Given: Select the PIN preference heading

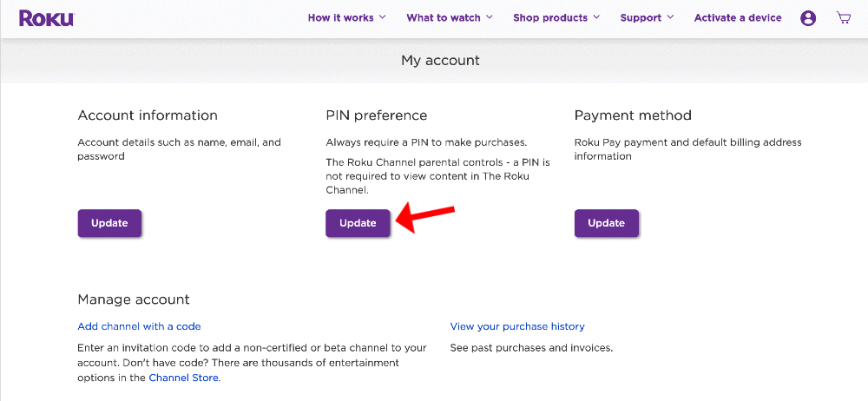Looking at the screenshot, I should click(x=377, y=115).
